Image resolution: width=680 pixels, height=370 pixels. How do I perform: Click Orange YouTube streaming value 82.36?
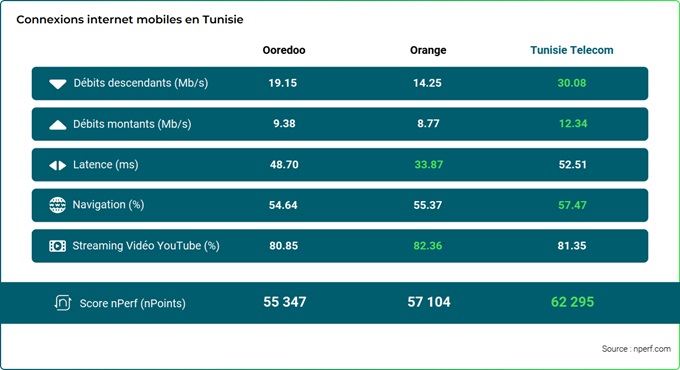[x=428, y=246]
